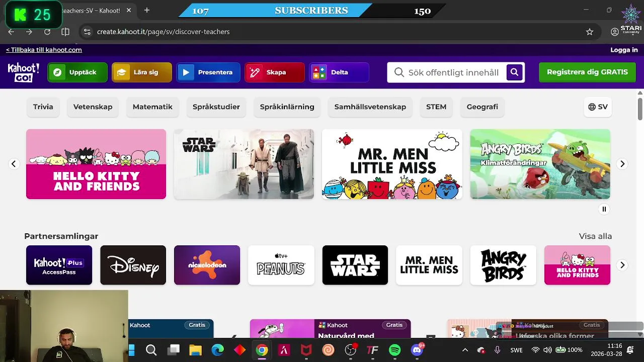Open File Explorer from the taskbar
The image size is (644, 362).
click(195, 350)
